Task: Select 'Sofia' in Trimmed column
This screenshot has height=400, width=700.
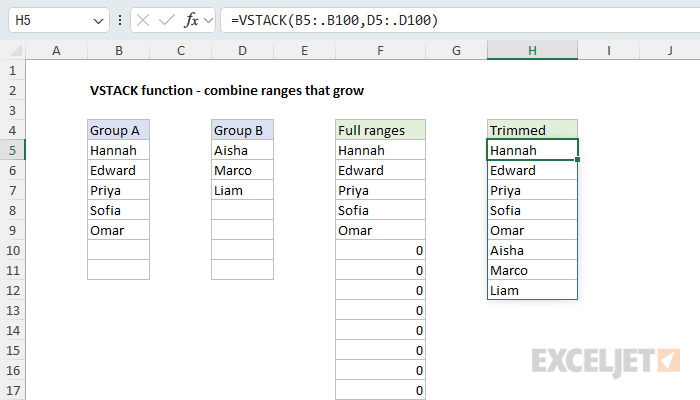Action: coord(532,210)
